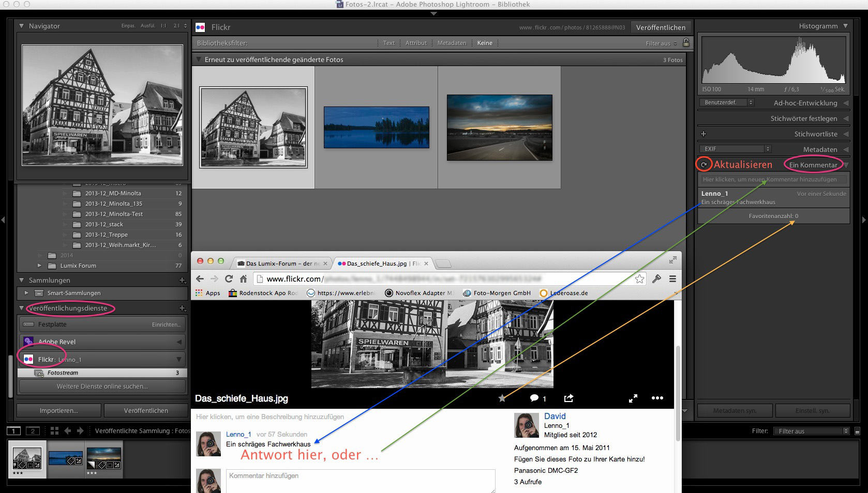Viewport: 868px width, 493px height.
Task: Open the Benutzerdef. preset dropdown
Action: pos(726,102)
